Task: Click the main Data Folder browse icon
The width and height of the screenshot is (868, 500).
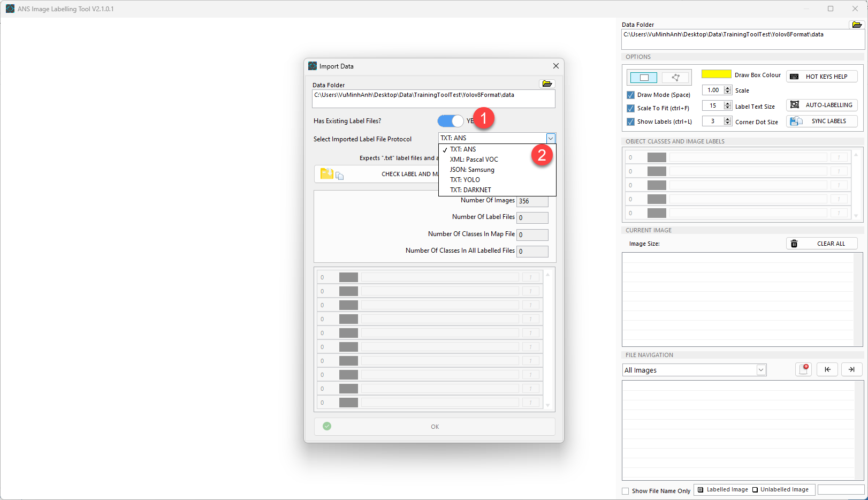Action: point(857,25)
